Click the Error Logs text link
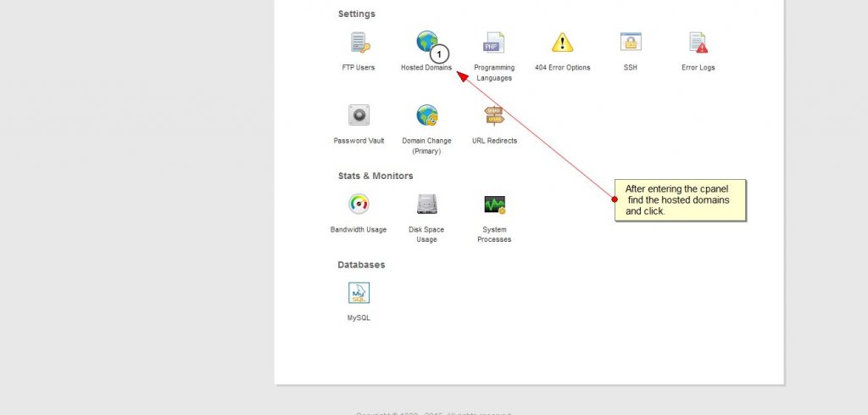The height and width of the screenshot is (415, 868). [698, 68]
